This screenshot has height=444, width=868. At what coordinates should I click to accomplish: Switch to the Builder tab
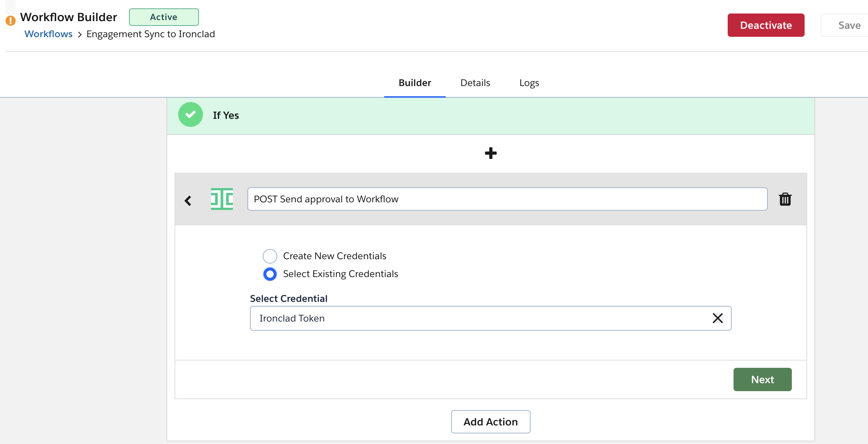coord(415,83)
